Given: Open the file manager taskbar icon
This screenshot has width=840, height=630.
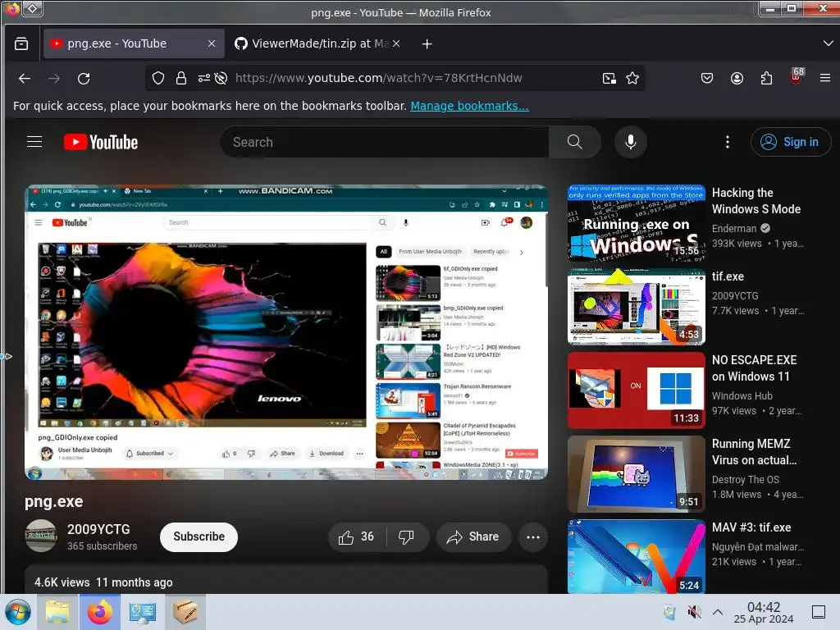Looking at the screenshot, I should tap(57, 612).
